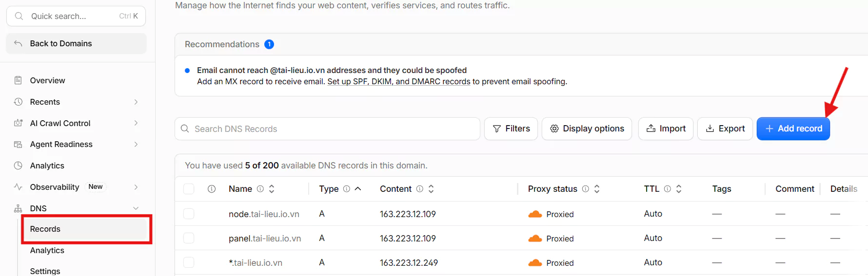The image size is (868, 276).
Task: Click the orange cloud for node.tai-lieu.io.vn
Action: 535,214
